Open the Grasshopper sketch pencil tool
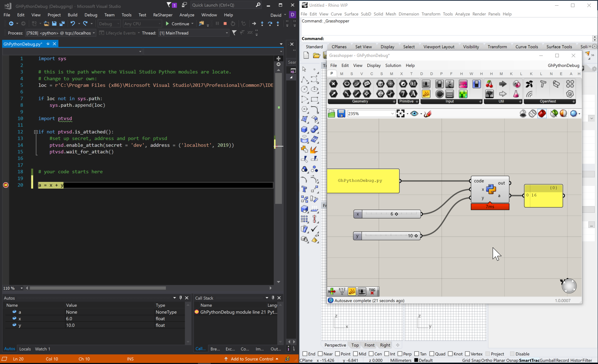The width and height of the screenshot is (598, 364). (427, 114)
